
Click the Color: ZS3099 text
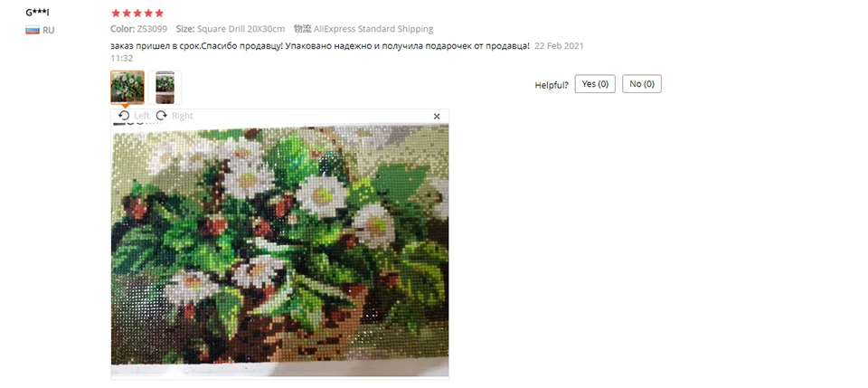click(139, 29)
